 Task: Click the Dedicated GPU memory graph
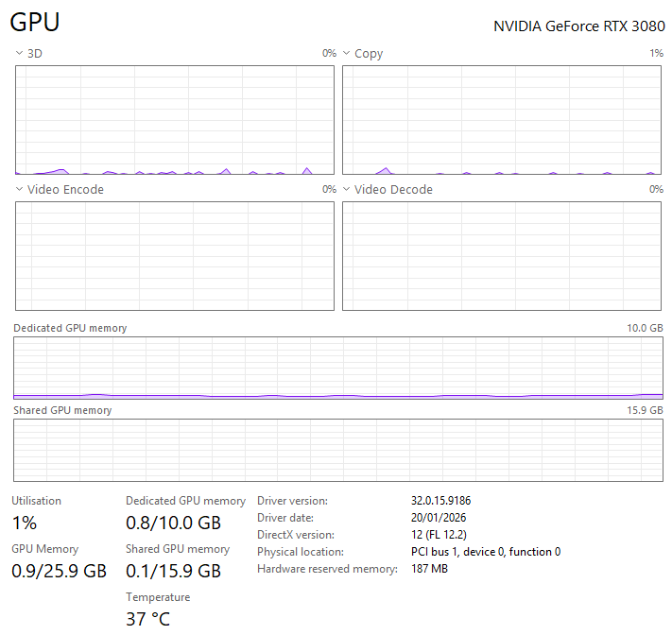pyautogui.click(x=337, y=367)
